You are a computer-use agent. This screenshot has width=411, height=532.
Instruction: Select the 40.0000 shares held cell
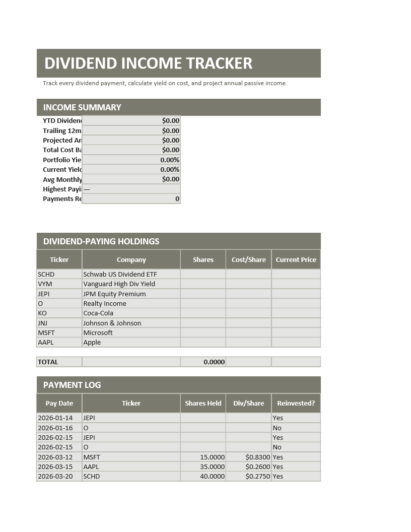click(203, 477)
